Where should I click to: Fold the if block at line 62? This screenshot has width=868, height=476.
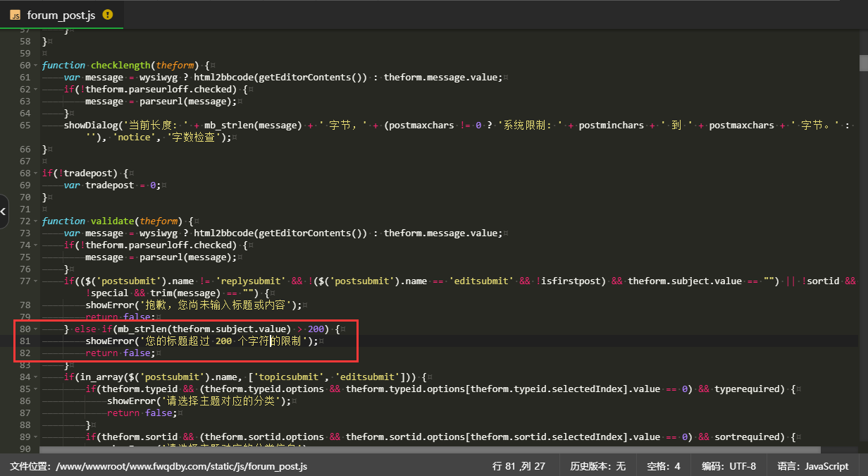coord(36,90)
